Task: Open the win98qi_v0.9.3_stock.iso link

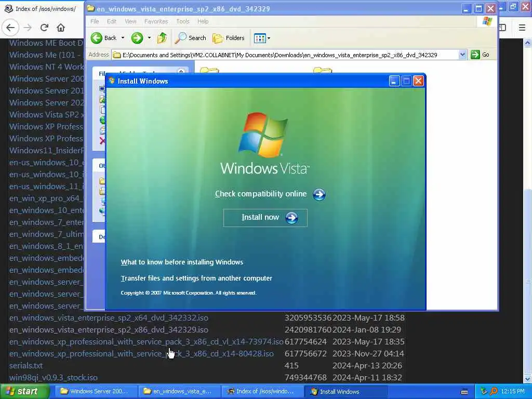Action: point(54,378)
